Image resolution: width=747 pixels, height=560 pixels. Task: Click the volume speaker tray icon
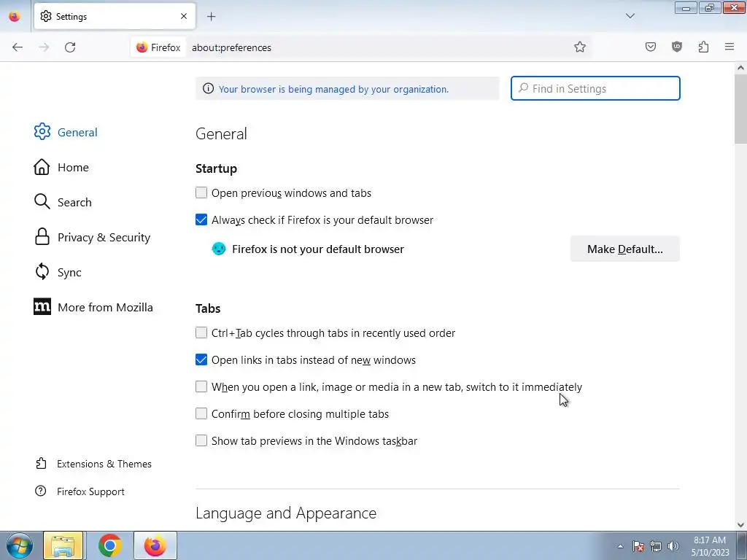click(x=673, y=546)
